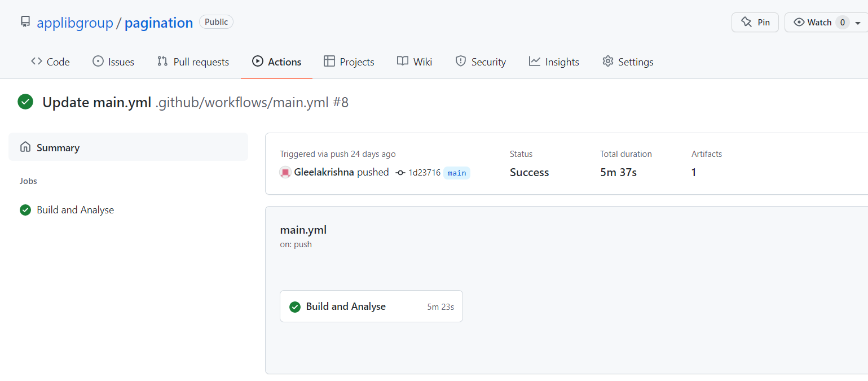The image size is (868, 381).
Task: Expand the Watch dropdown arrow
Action: (x=858, y=23)
